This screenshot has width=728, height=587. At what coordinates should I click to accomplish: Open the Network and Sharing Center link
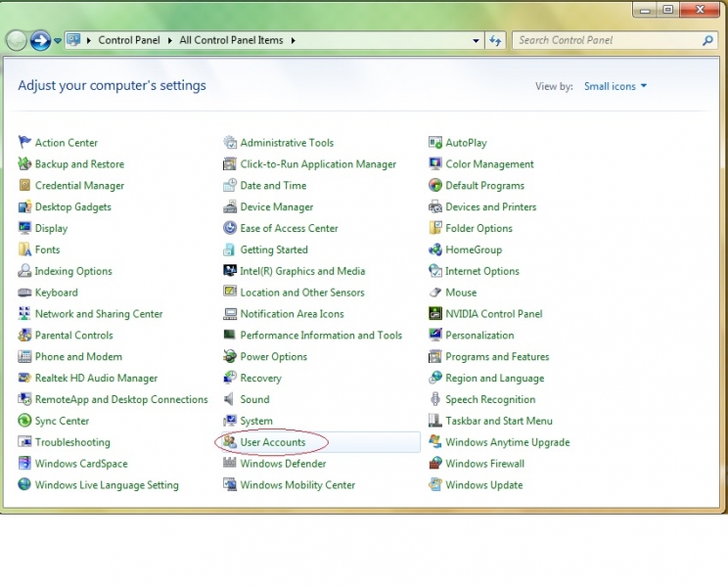tap(99, 314)
